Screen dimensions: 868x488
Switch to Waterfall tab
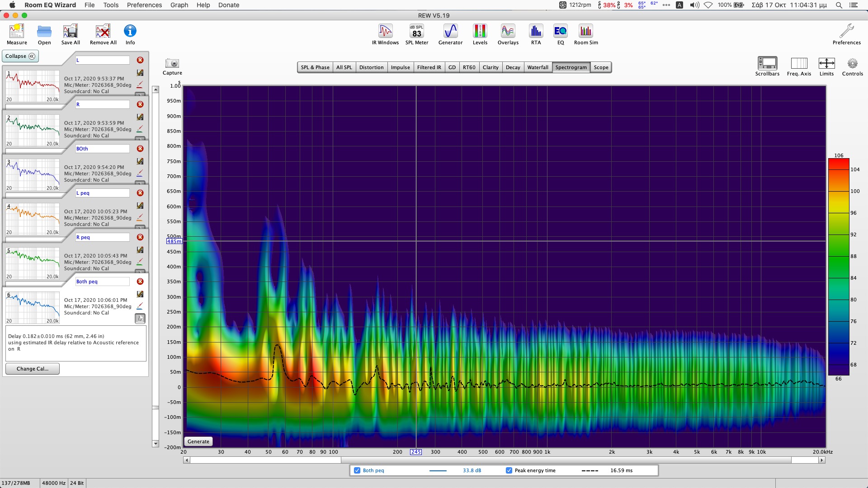538,67
